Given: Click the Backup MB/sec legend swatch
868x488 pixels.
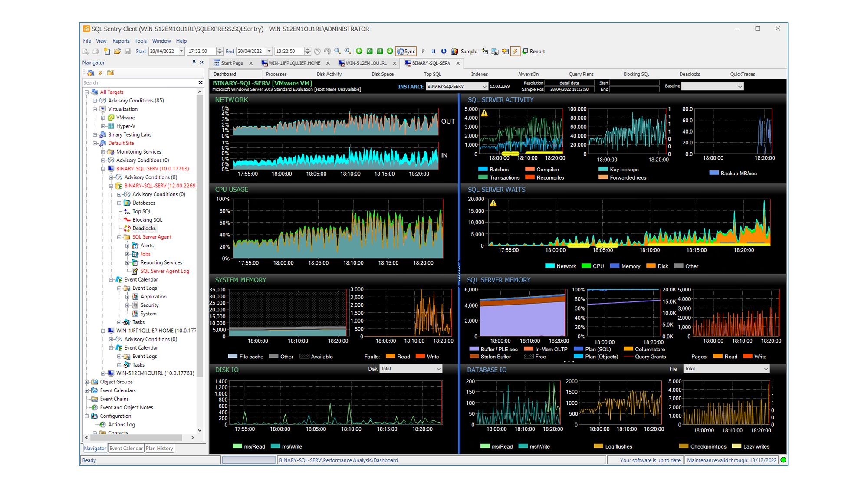Looking at the screenshot, I should coord(714,173).
